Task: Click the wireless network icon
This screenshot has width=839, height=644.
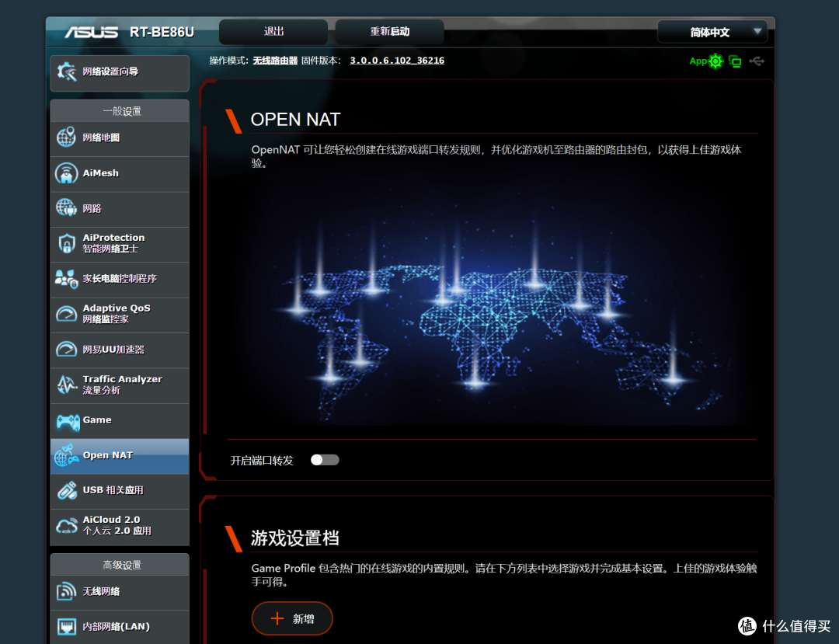Action: [x=66, y=591]
